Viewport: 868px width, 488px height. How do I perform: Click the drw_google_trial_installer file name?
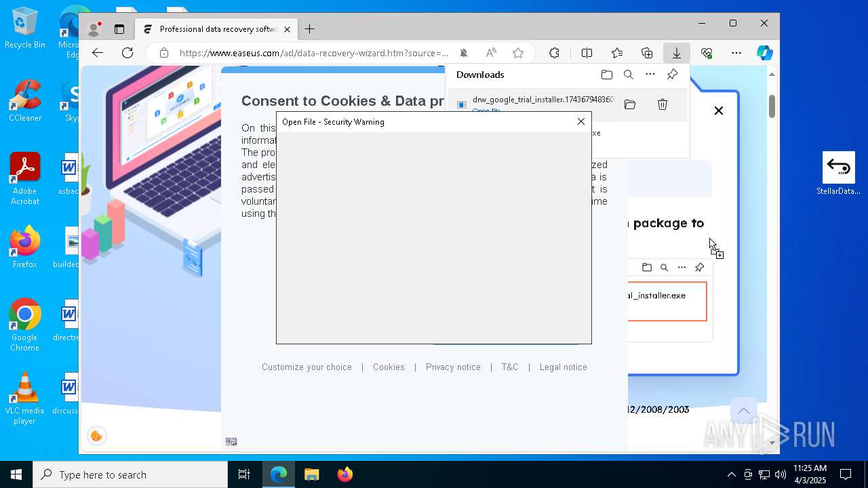543,100
